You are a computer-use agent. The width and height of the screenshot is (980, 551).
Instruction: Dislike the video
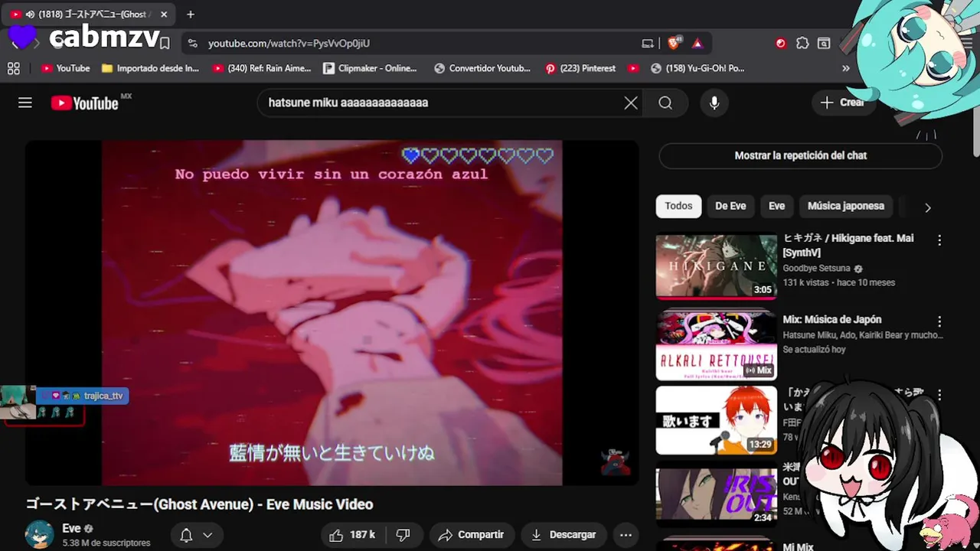point(403,535)
